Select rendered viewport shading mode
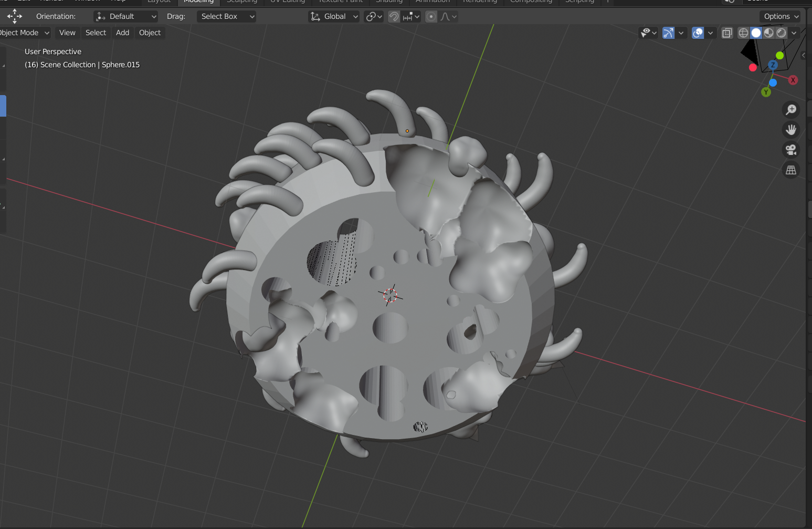The width and height of the screenshot is (812, 529). tap(781, 33)
